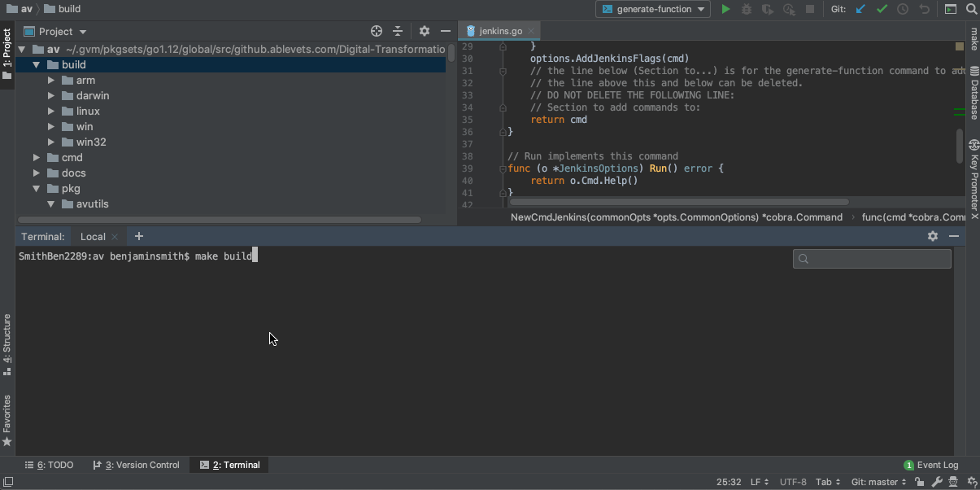Expand the win32 folder
Screen dimensions: 980x490
click(51, 142)
